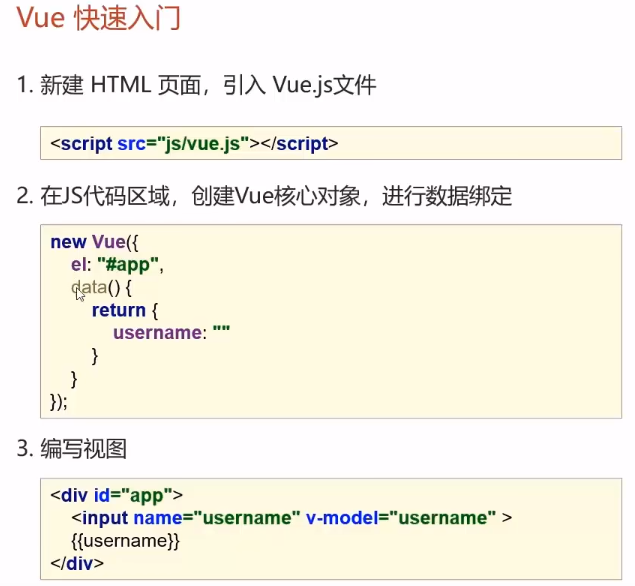Click the 'Vue 快速入门' title
This screenshot has width=635, height=586.
click(98, 18)
